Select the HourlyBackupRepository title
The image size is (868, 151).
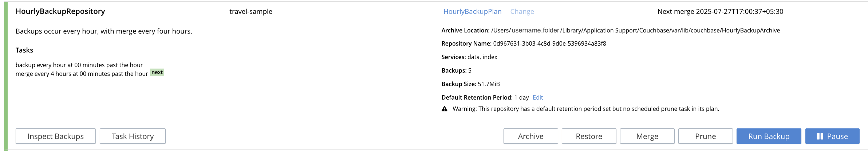(60, 11)
